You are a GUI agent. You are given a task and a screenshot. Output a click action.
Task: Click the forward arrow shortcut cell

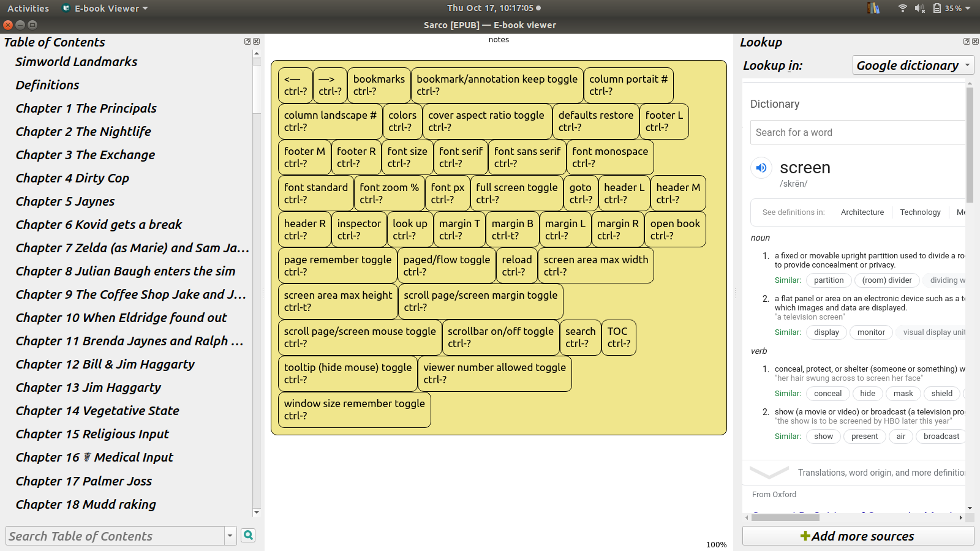click(x=330, y=85)
